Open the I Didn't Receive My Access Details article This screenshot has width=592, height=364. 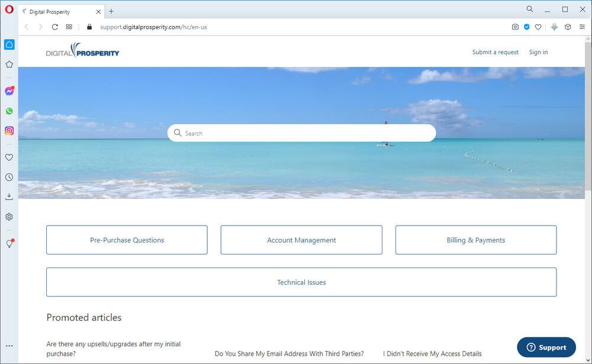[x=432, y=354]
